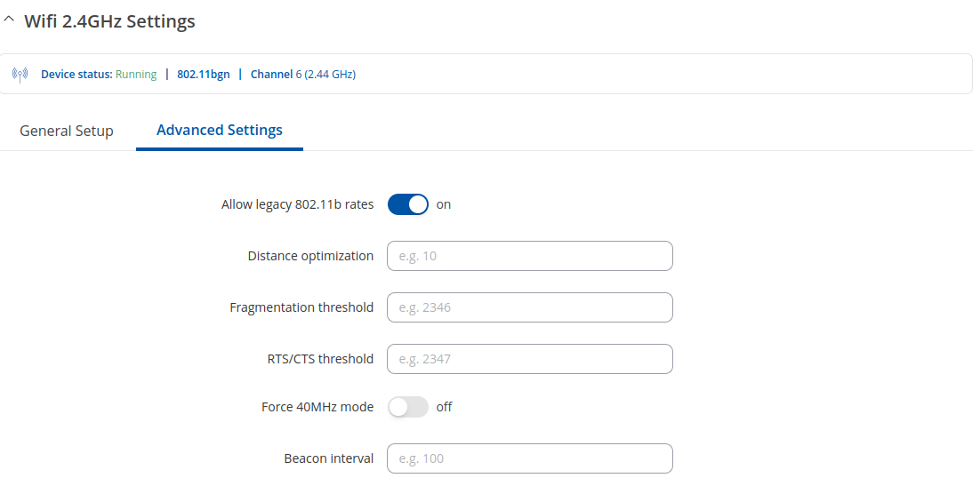Click into the Fragmentation threshold field
980x486 pixels.
point(530,307)
